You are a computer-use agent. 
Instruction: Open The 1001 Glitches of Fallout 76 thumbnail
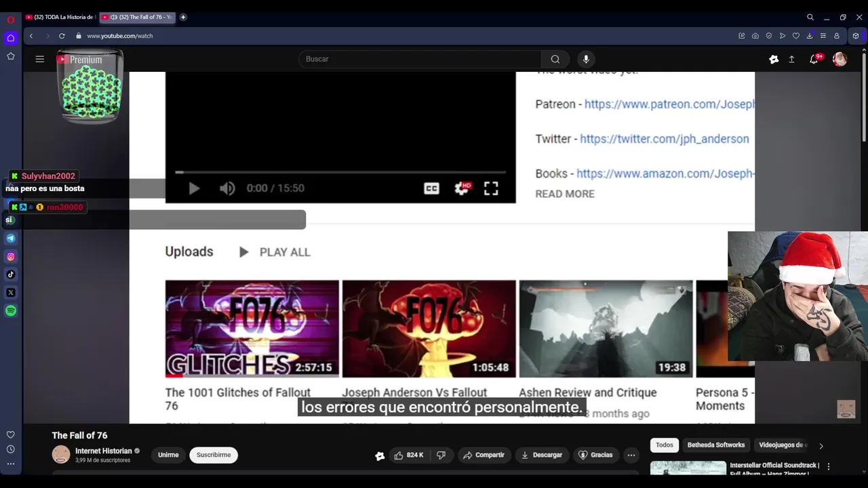(x=252, y=329)
